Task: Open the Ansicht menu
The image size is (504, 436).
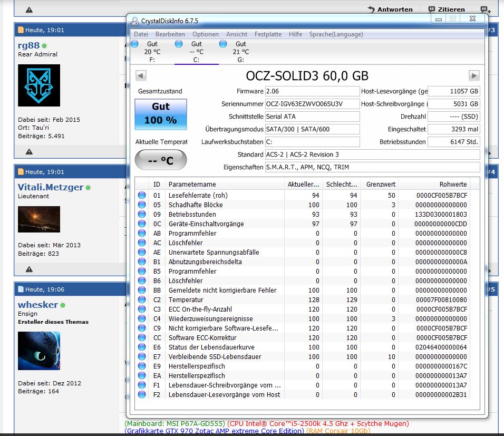Action: pyautogui.click(x=237, y=34)
